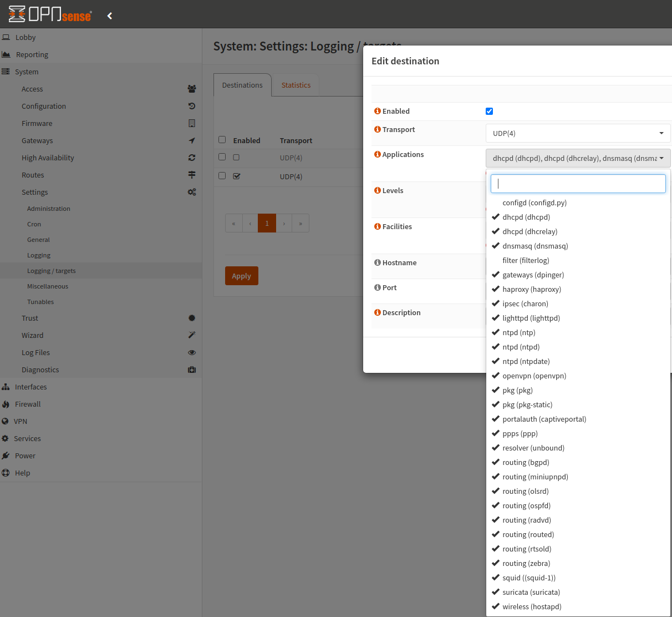Open the Tunables settings page
This screenshot has width=672, height=617.
40,302
